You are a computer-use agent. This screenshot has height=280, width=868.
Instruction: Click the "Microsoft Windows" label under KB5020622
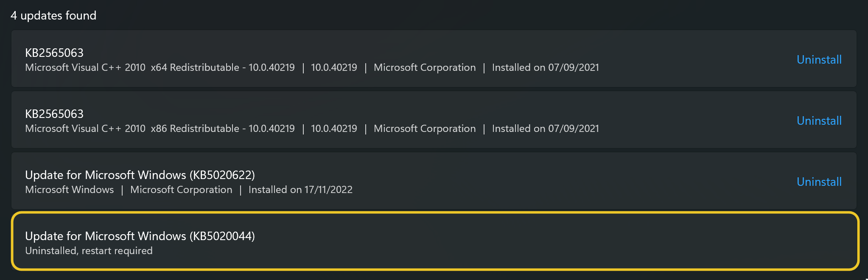click(x=70, y=190)
